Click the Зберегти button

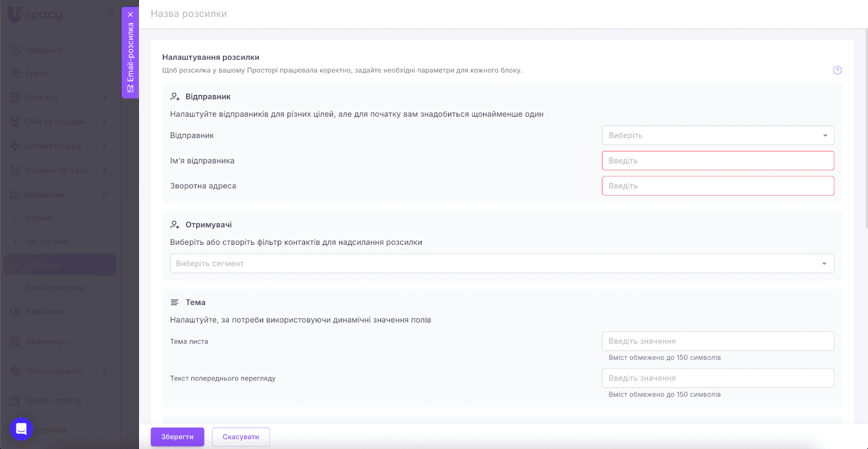(177, 437)
